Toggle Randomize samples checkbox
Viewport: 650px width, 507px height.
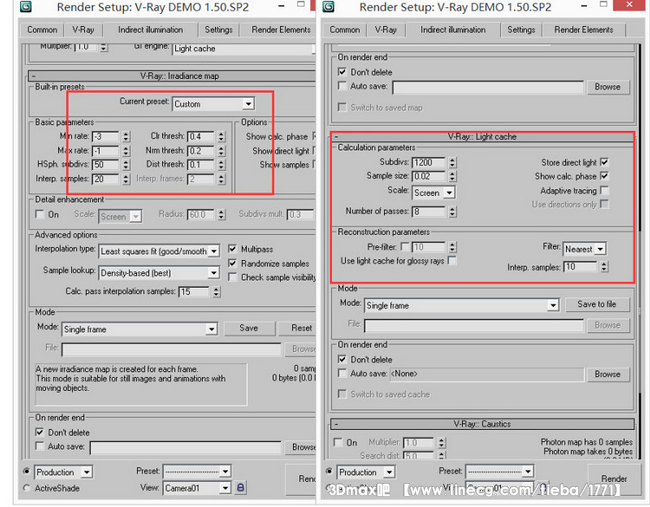point(233,263)
